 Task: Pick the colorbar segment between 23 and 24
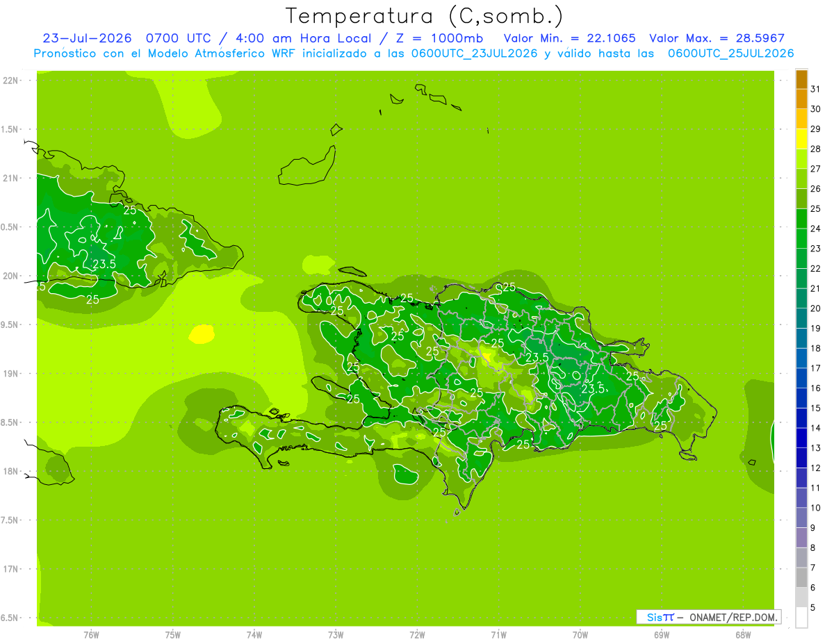coord(801,238)
